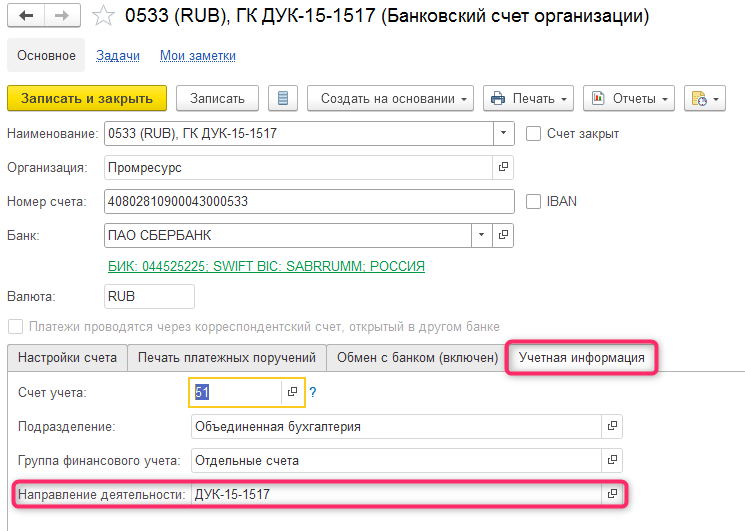Open the document list icon button

(x=283, y=98)
